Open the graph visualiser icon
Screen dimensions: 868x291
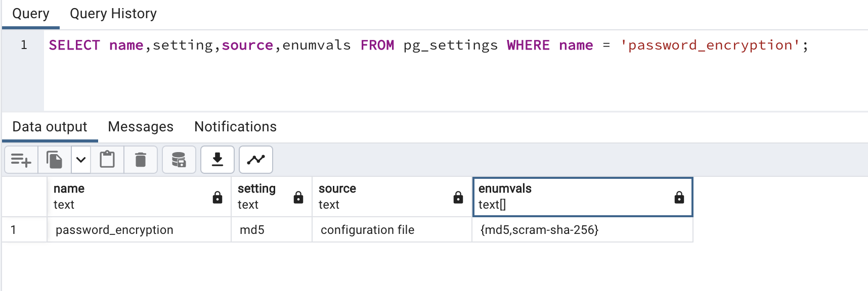[256, 160]
